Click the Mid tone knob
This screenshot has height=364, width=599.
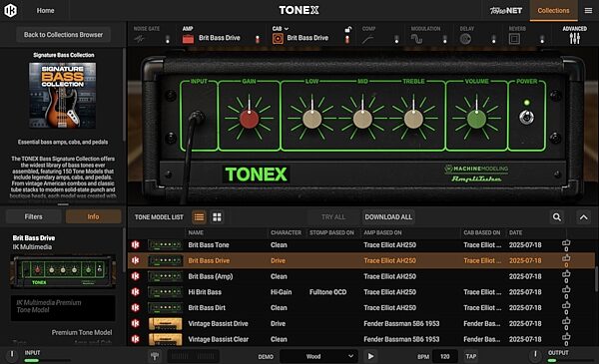pos(362,119)
